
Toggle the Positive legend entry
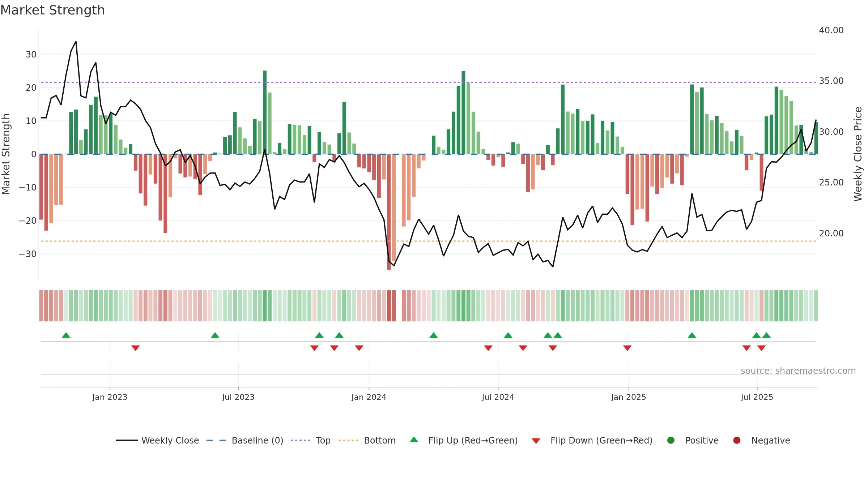point(693,440)
